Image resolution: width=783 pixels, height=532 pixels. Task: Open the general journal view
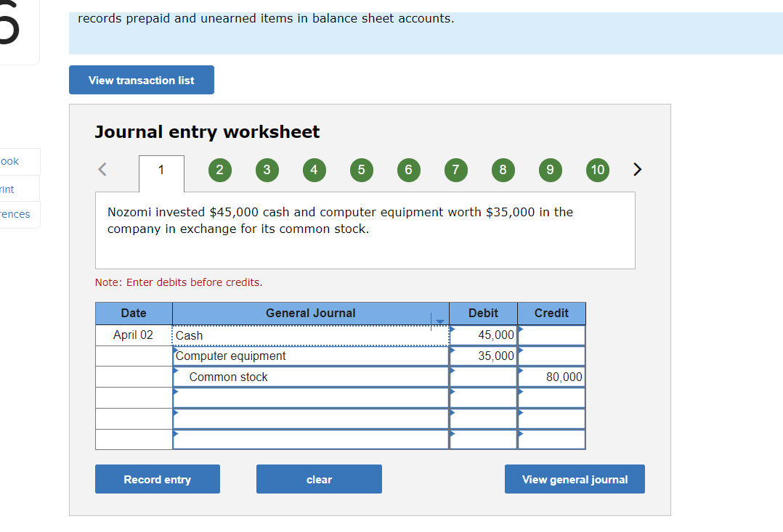575,479
